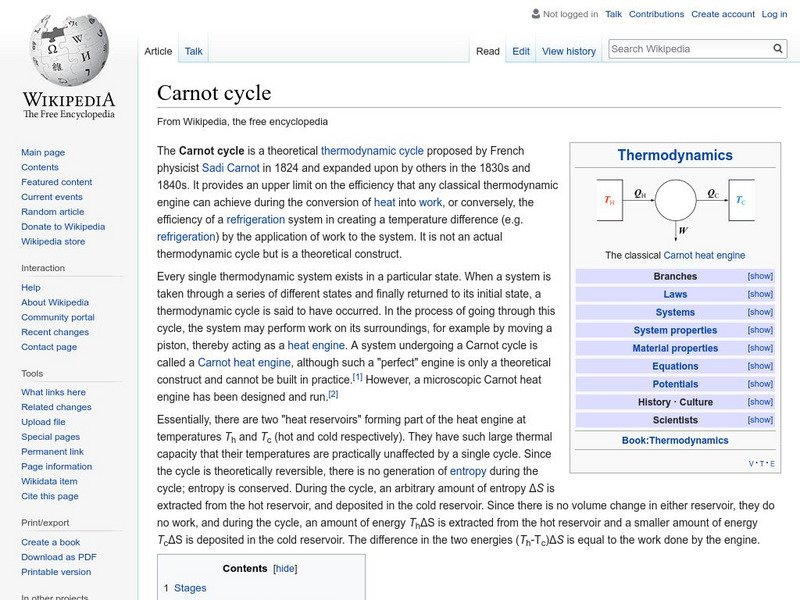
Task: Show the System properties section
Action: (760, 330)
